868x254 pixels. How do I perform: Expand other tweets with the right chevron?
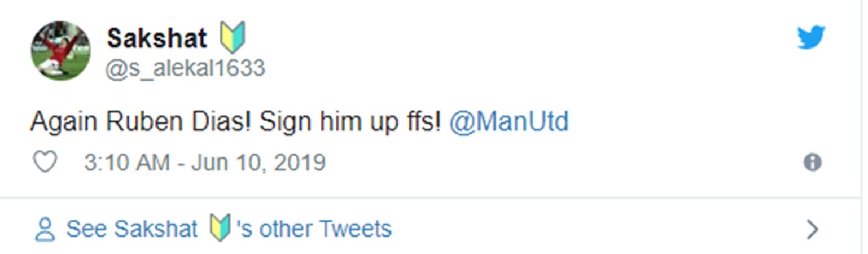813,230
